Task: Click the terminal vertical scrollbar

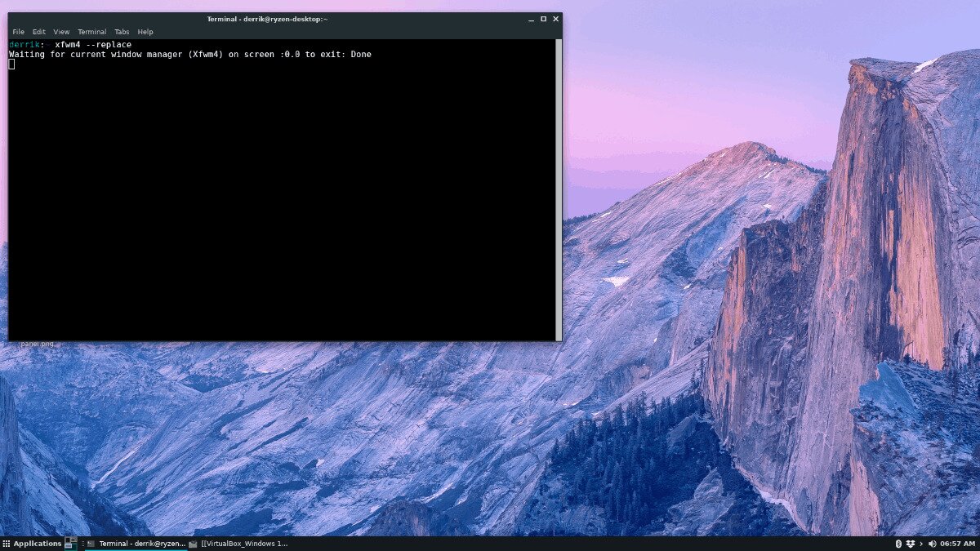Action: (558, 188)
